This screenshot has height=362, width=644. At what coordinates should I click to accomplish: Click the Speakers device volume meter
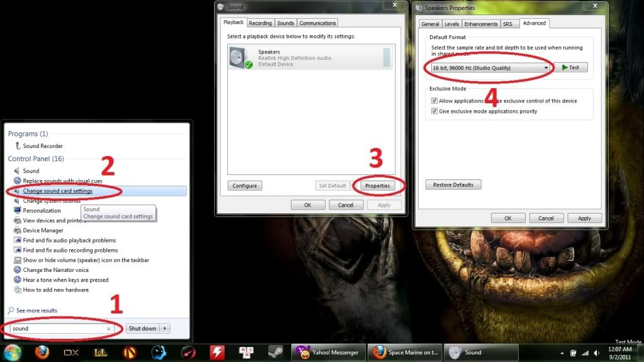pos(387,57)
